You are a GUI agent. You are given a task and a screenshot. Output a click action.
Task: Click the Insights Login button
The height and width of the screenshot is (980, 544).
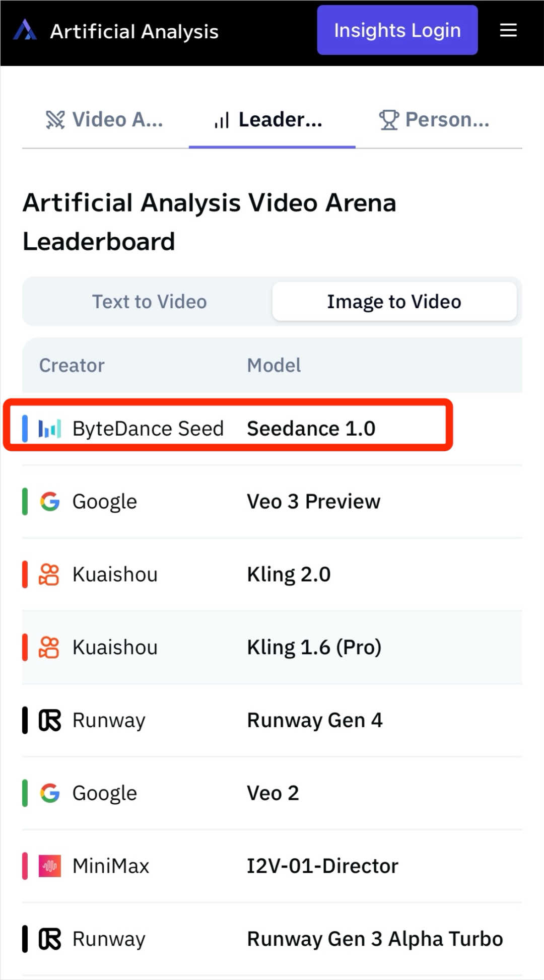point(397,30)
